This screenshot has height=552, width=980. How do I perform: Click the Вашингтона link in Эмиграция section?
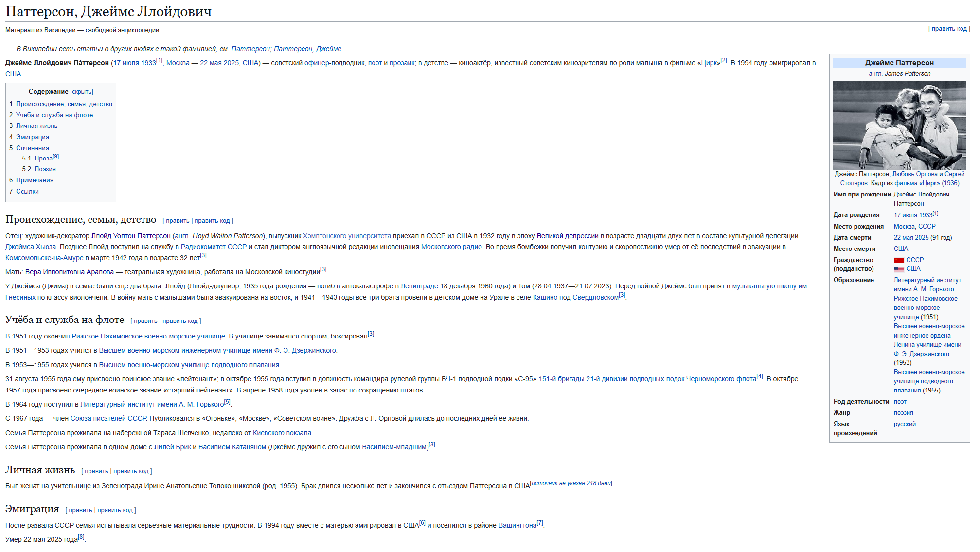[x=517, y=526]
